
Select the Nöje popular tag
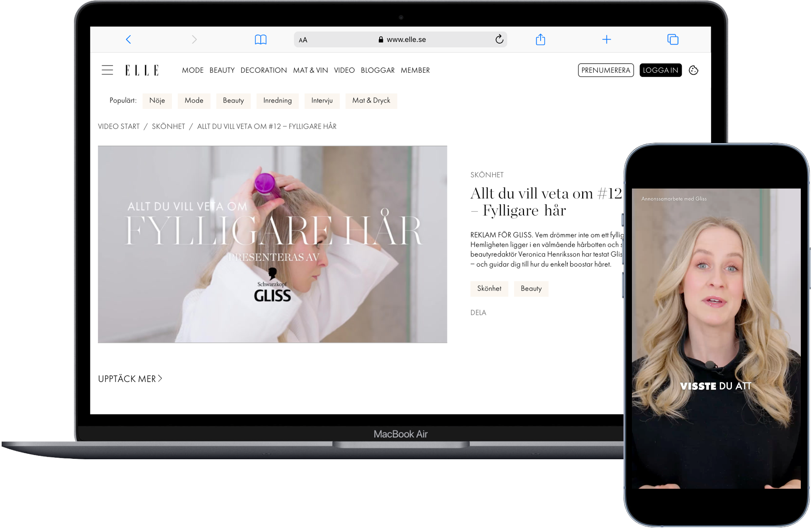pos(157,100)
